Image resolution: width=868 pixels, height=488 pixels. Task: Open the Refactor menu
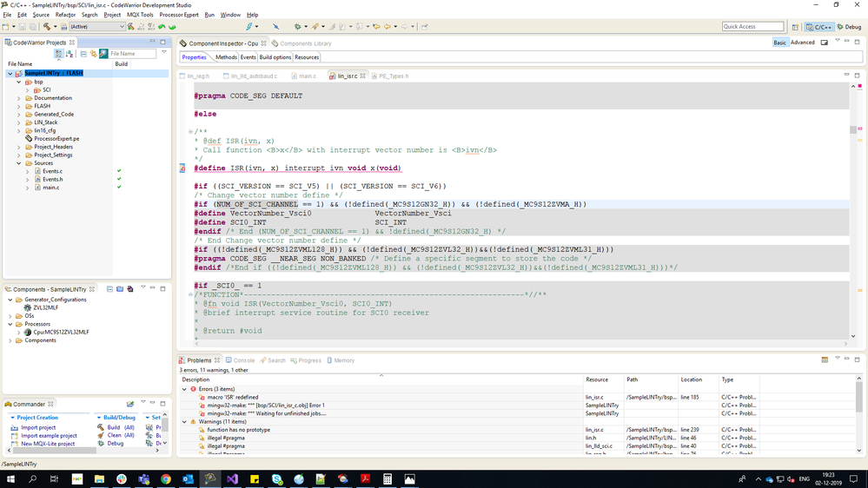tap(65, 15)
